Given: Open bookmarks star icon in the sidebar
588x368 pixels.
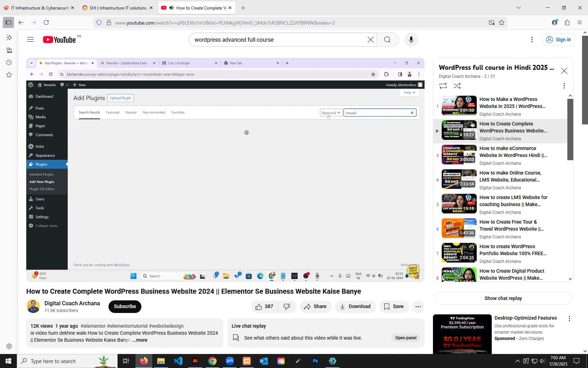Looking at the screenshot, I should (9, 75).
